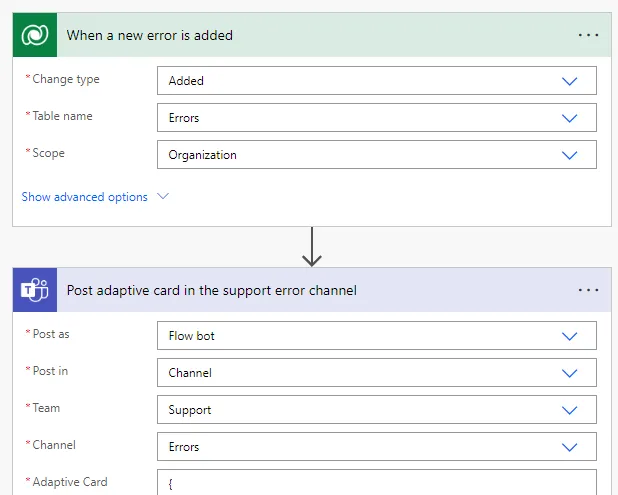Click the Dataverse icon on trigger card

point(35,35)
